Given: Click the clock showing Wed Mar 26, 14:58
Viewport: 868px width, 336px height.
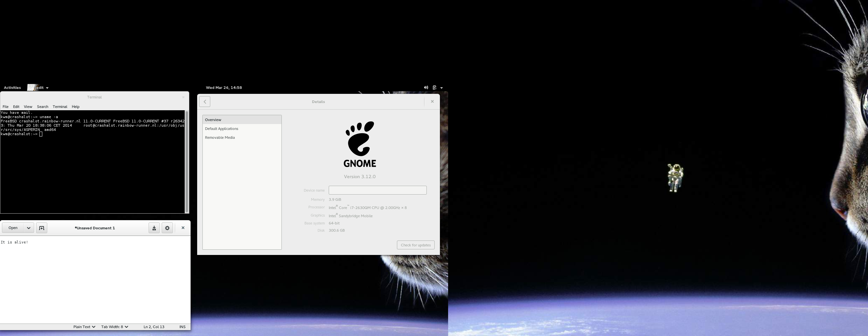Looking at the screenshot, I should (224, 88).
